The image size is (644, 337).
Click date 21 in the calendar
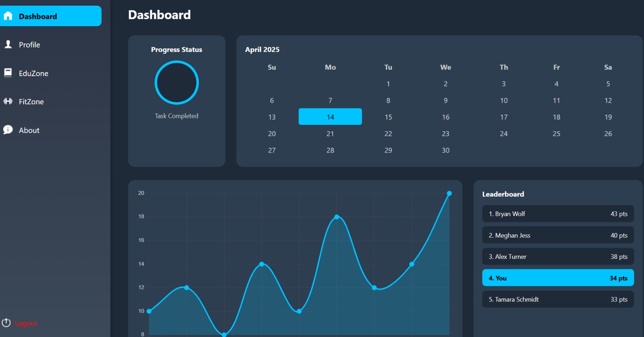330,133
